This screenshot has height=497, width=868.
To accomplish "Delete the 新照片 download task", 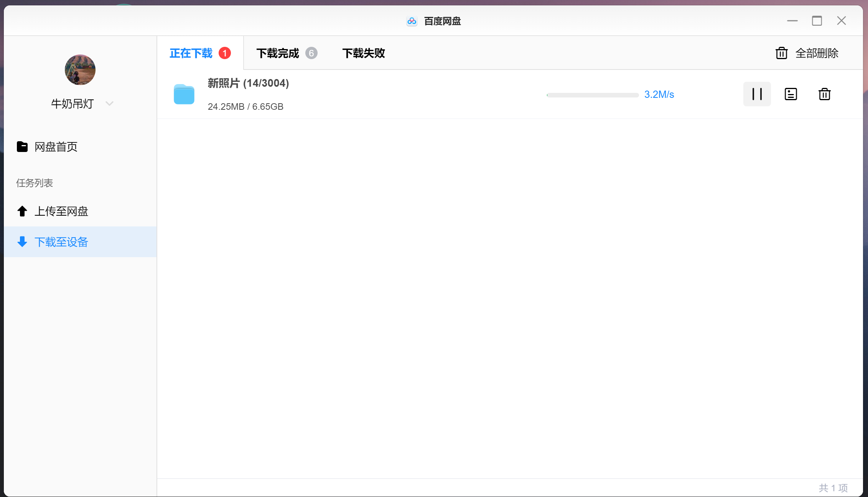I will click(x=824, y=94).
